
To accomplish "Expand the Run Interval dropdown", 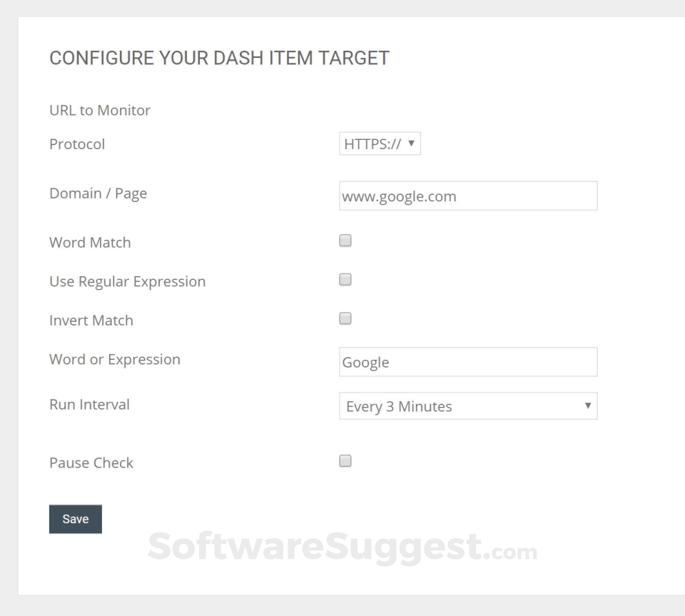I will 468,406.
